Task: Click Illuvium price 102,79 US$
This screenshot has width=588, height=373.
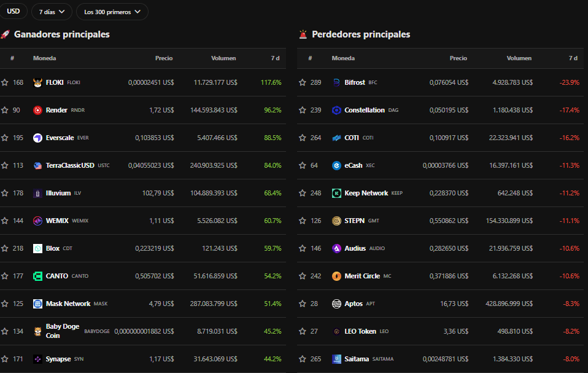Action: (158, 193)
